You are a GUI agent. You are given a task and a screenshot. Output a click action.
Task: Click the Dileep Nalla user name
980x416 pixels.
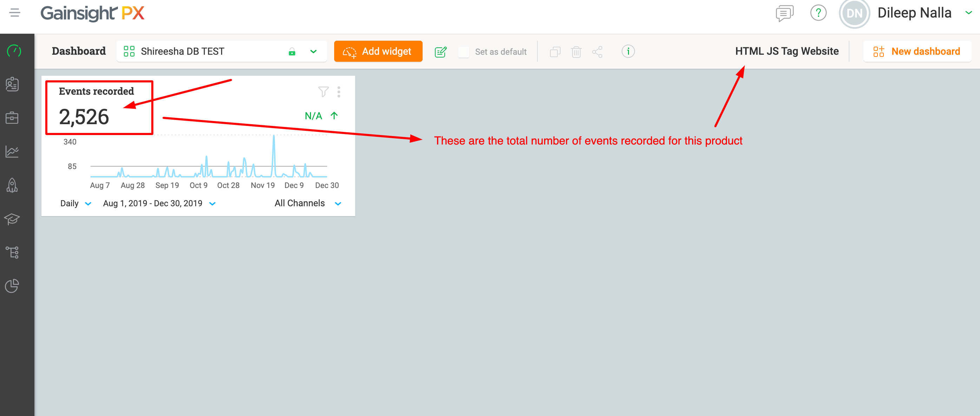(x=914, y=13)
